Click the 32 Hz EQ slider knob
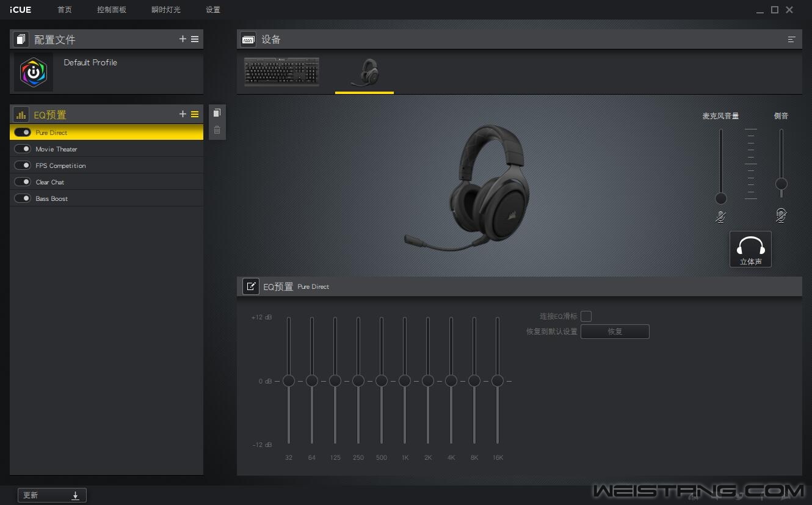The height and width of the screenshot is (505, 812). (289, 381)
